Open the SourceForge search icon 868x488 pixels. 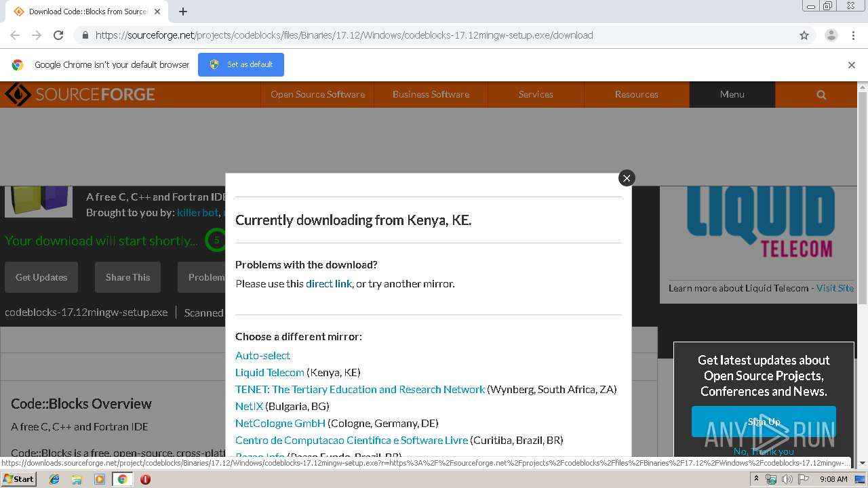click(821, 95)
